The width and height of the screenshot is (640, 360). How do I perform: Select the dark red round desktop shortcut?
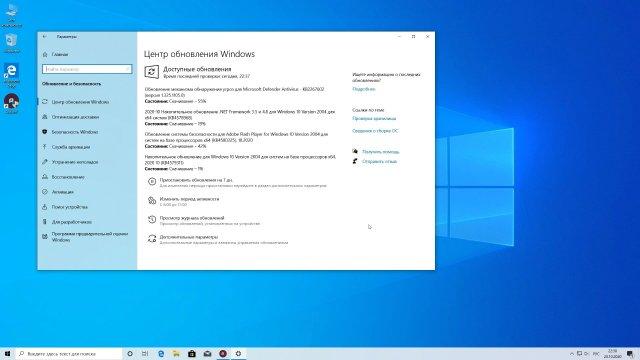pyautogui.click(x=11, y=103)
